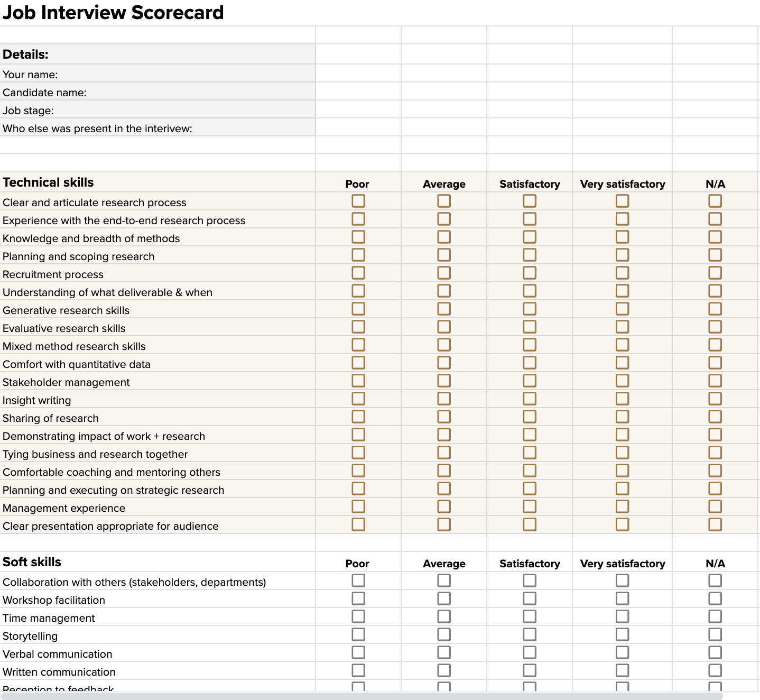Check Poor for Management experience

coord(358,506)
